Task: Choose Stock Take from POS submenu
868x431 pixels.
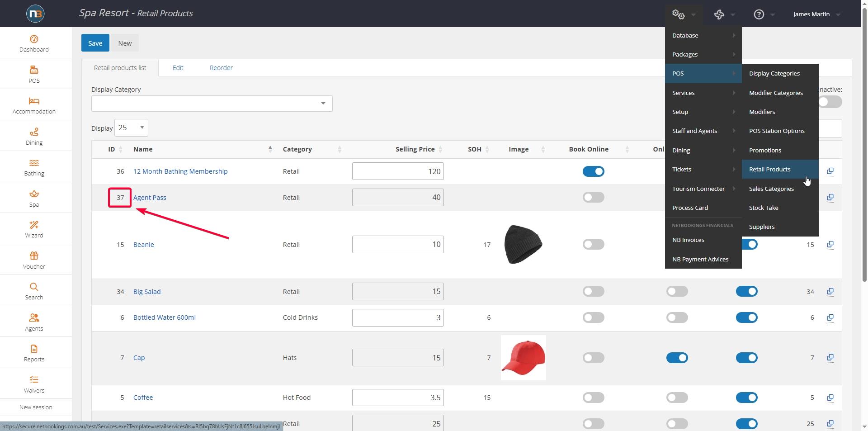Action: 780,208
